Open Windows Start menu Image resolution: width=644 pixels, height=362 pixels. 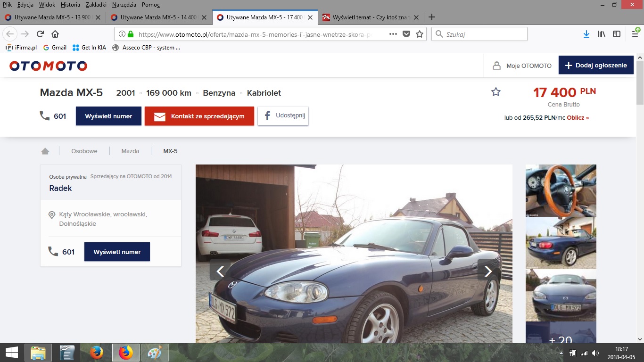[x=11, y=352]
